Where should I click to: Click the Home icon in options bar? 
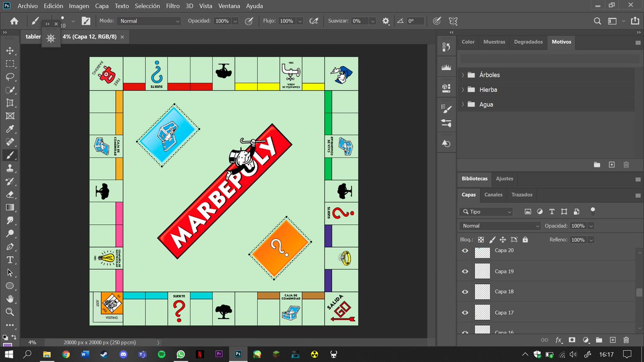[14, 21]
